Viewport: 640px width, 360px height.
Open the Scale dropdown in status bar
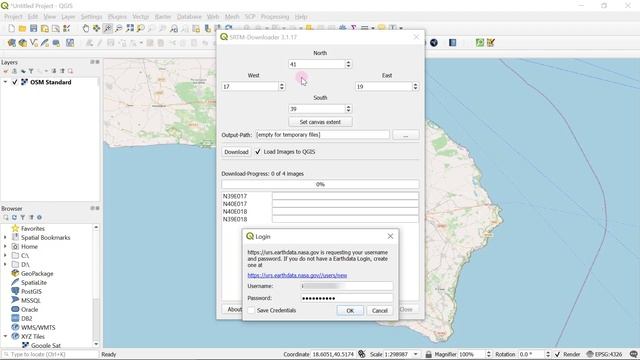416,354
